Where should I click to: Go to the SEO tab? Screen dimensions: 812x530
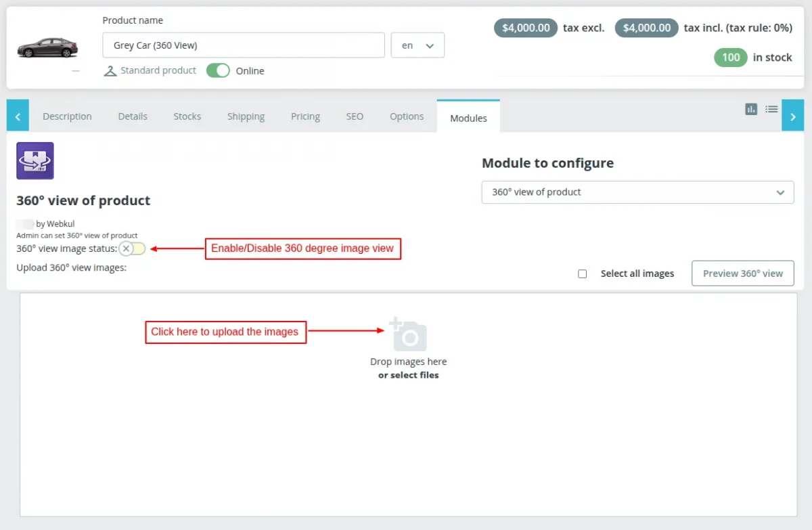(355, 116)
